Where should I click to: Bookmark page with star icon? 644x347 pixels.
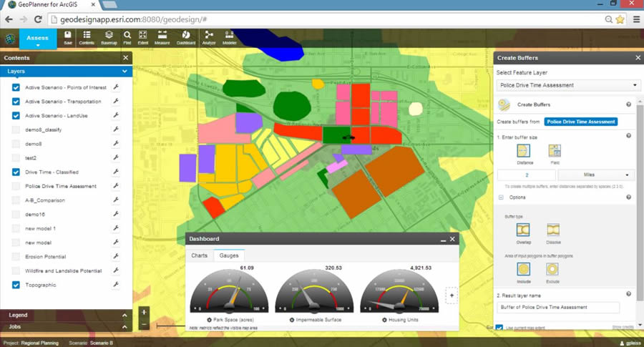coord(620,19)
